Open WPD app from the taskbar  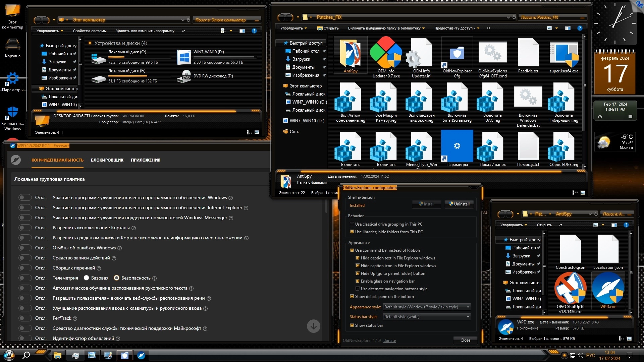click(141, 355)
